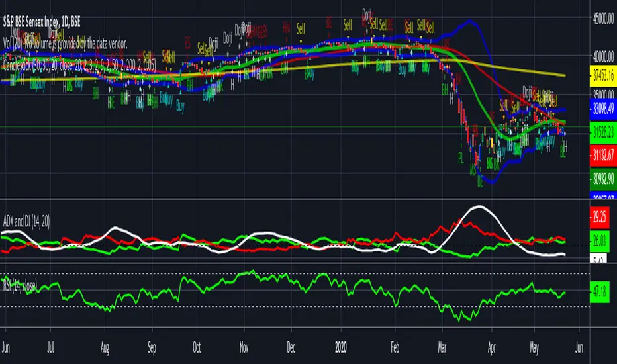Click the red 29.25 ADX value label
The image size is (617, 364).
click(x=599, y=217)
